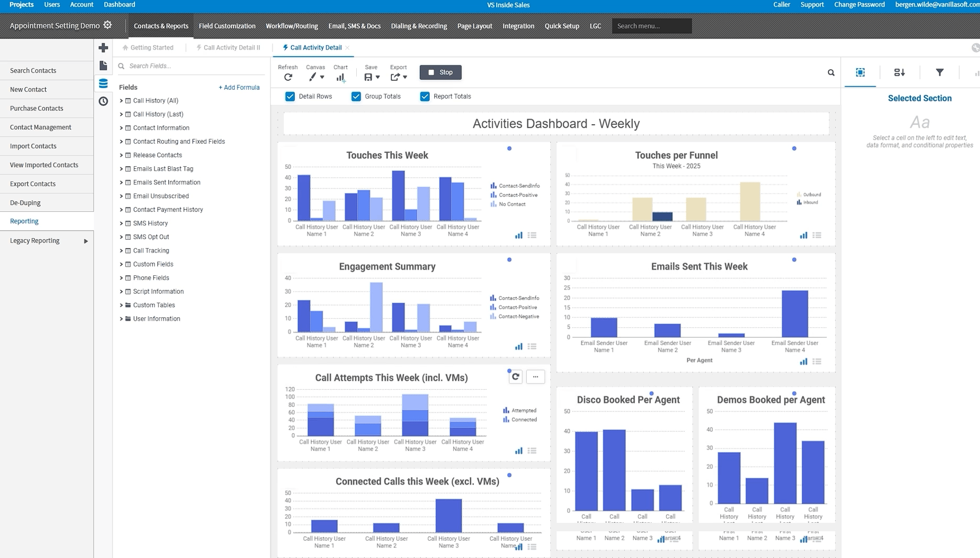Click the Stop button
Image resolution: width=980 pixels, height=558 pixels.
[440, 72]
